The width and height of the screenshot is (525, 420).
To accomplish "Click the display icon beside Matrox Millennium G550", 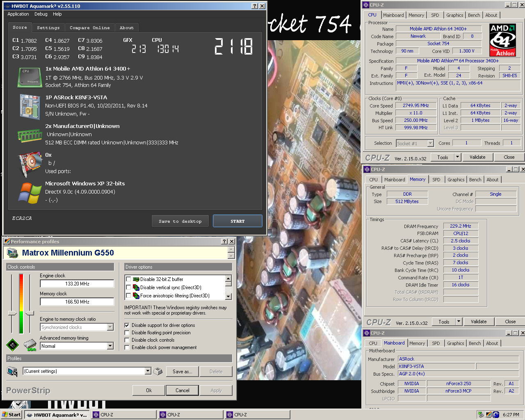I will coord(13,253).
